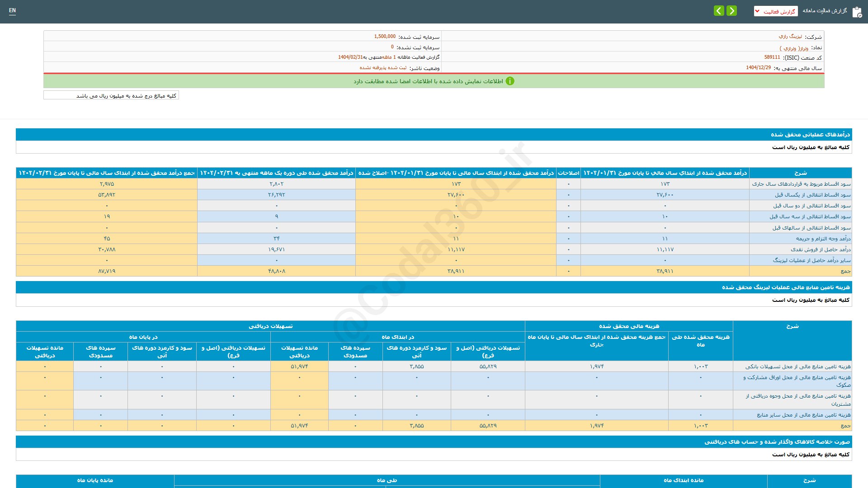The width and height of the screenshot is (868, 488).
Task: Click the اصلاحات column header
Action: point(568,173)
